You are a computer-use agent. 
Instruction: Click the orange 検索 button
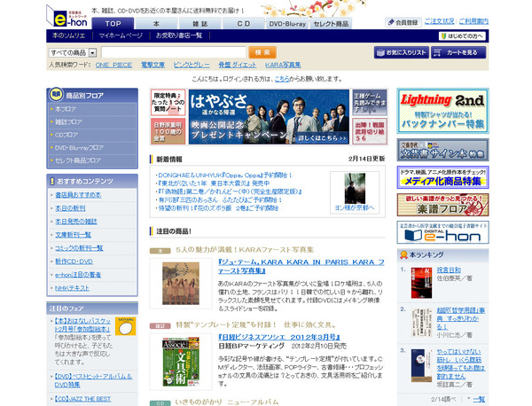pyautogui.click(x=262, y=52)
